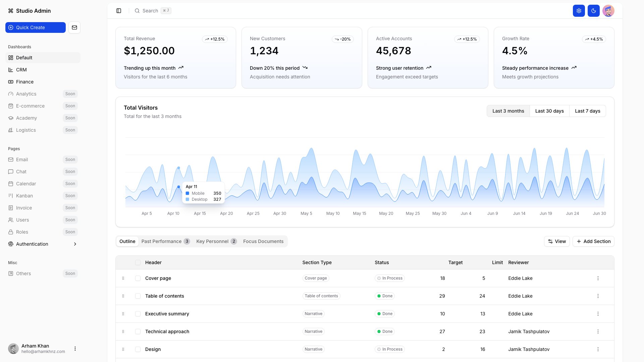Open the Finance dashboard icon
The width and height of the screenshot is (644, 362).
pyautogui.click(x=10, y=81)
